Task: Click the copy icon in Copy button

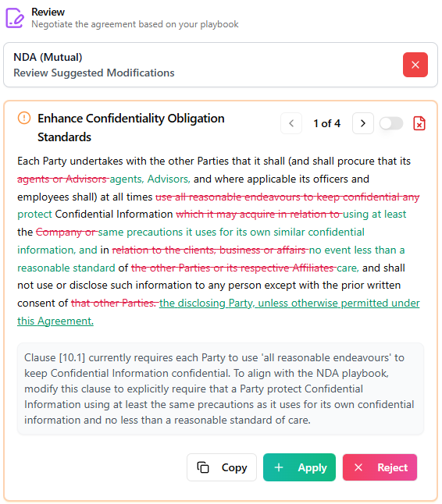Action: click(203, 467)
